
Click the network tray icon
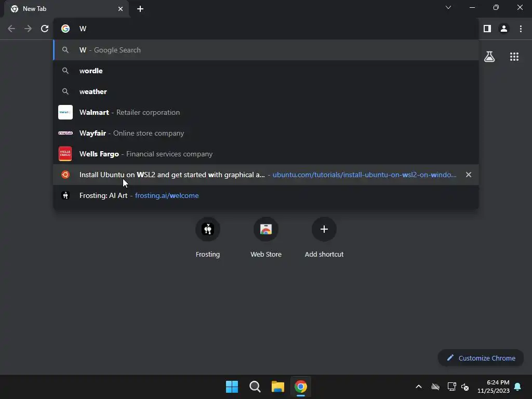(x=451, y=387)
